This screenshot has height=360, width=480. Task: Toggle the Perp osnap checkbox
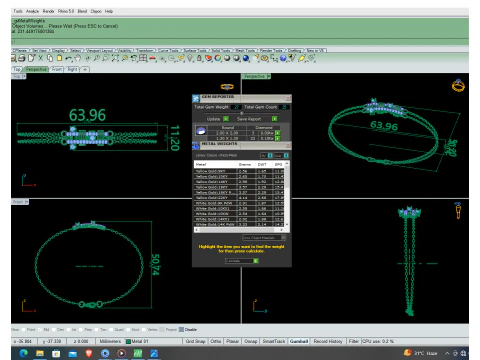[81, 330]
